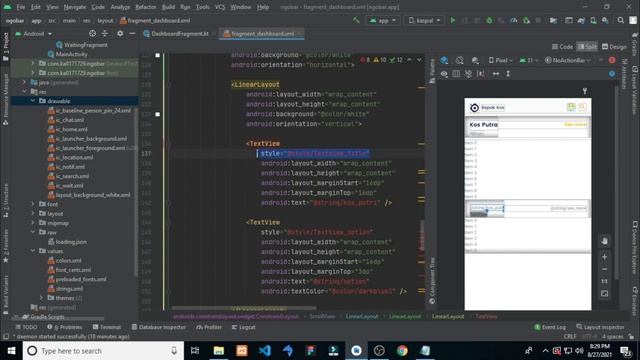Image resolution: width=640 pixels, height=360 pixels.
Task: Expand the layout folder in tree
Action: coord(33,213)
